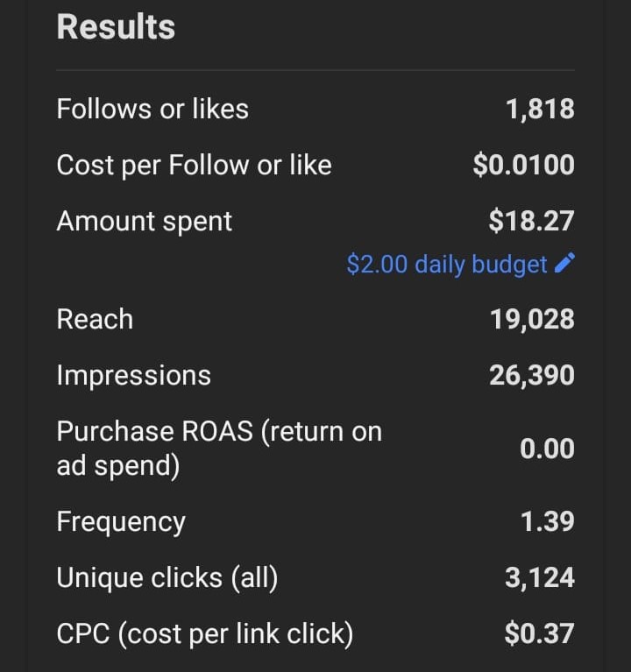The height and width of the screenshot is (672, 631).
Task: Click the Results heading
Action: 116,26
